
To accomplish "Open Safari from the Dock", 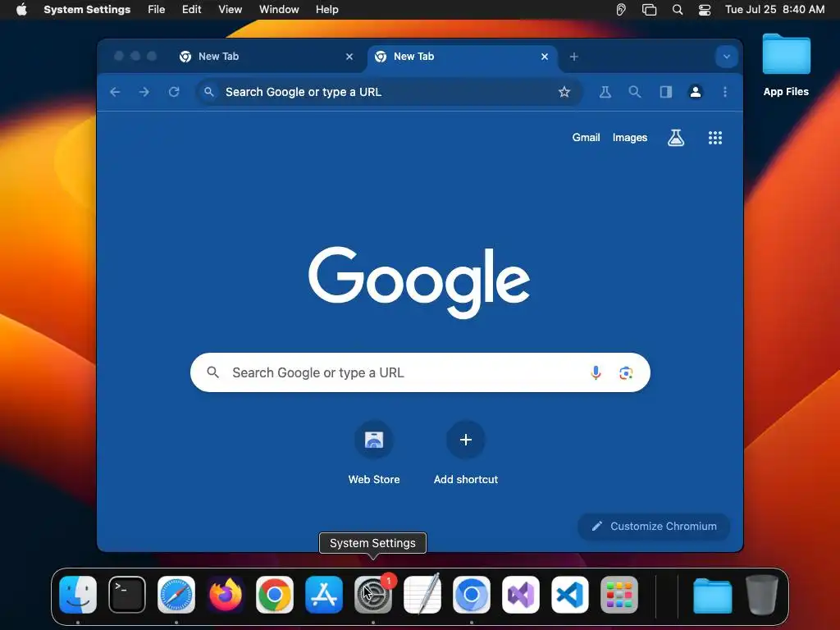I will [176, 595].
